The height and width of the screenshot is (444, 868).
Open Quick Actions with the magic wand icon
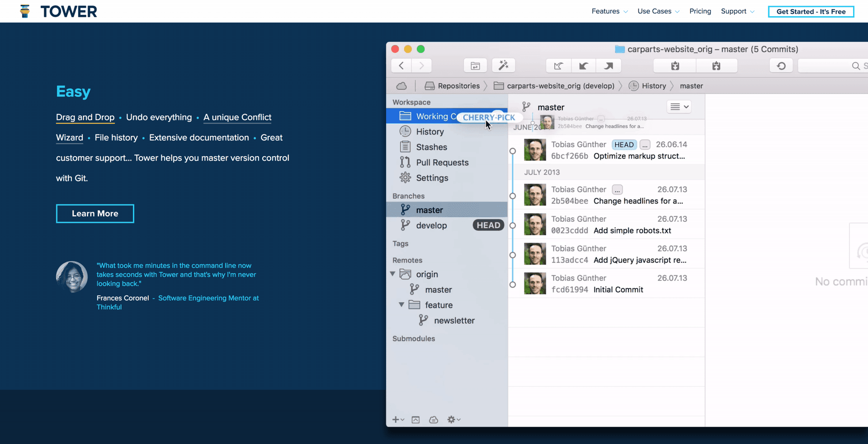pos(503,66)
